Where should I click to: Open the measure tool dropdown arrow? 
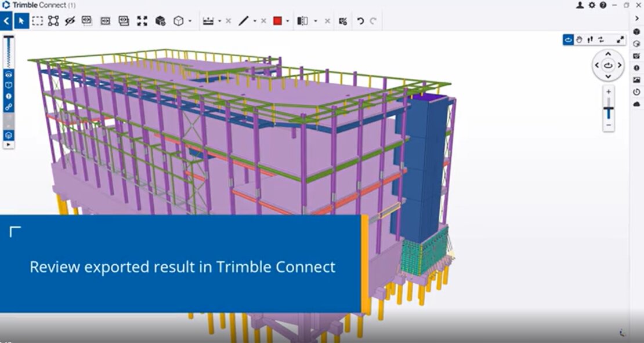(219, 21)
